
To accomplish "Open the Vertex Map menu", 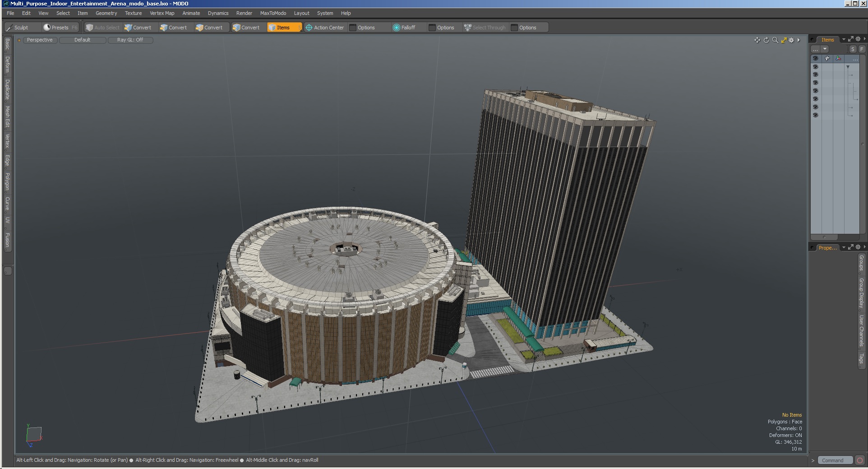I will 162,13.
